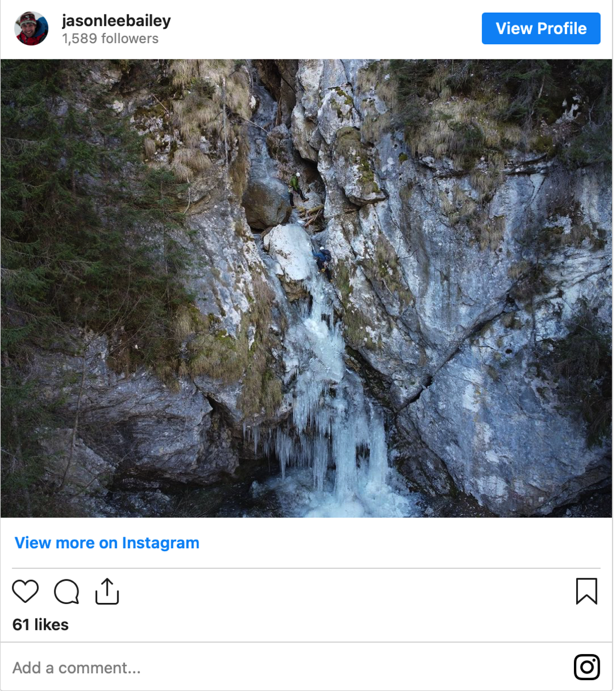Follow the View more on Instagram link
The image size is (616, 691).
pyautogui.click(x=107, y=543)
